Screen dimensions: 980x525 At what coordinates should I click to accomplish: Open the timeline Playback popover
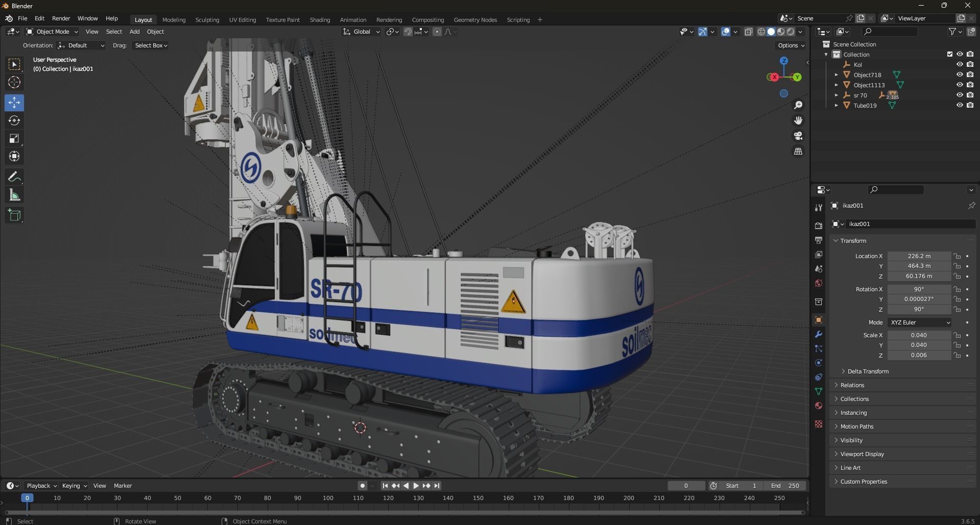coord(41,486)
